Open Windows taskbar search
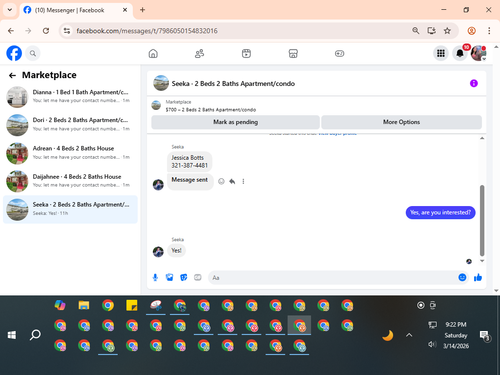Image resolution: width=500 pixels, height=375 pixels. click(35, 335)
